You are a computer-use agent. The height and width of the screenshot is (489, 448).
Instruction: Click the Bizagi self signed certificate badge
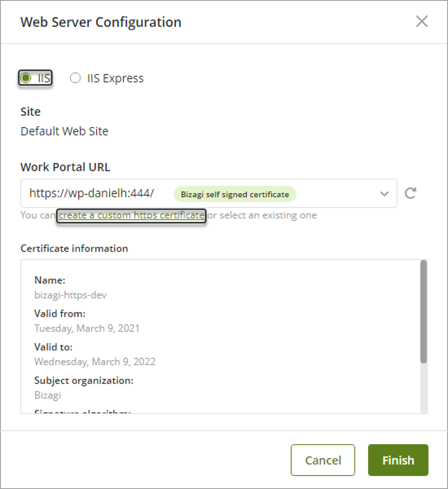click(235, 194)
